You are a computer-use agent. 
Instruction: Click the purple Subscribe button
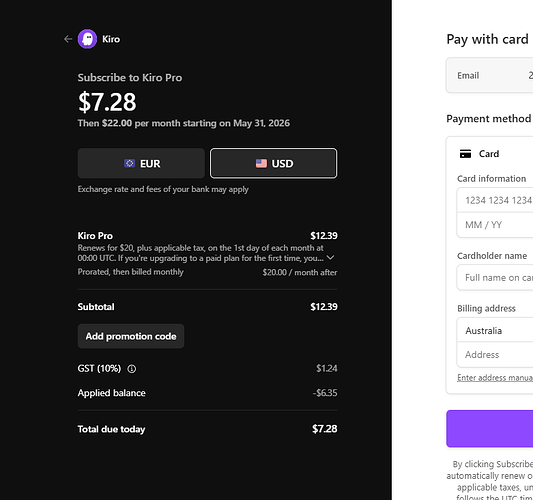[490, 429]
